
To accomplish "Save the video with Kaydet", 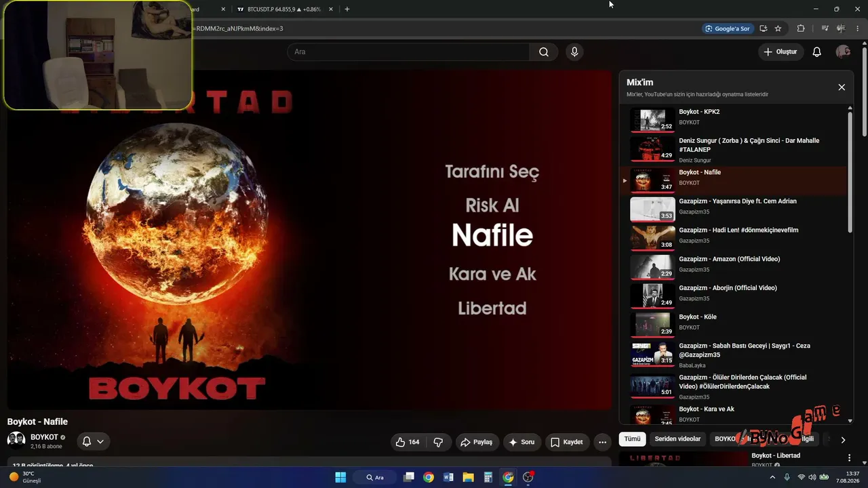I will click(567, 442).
